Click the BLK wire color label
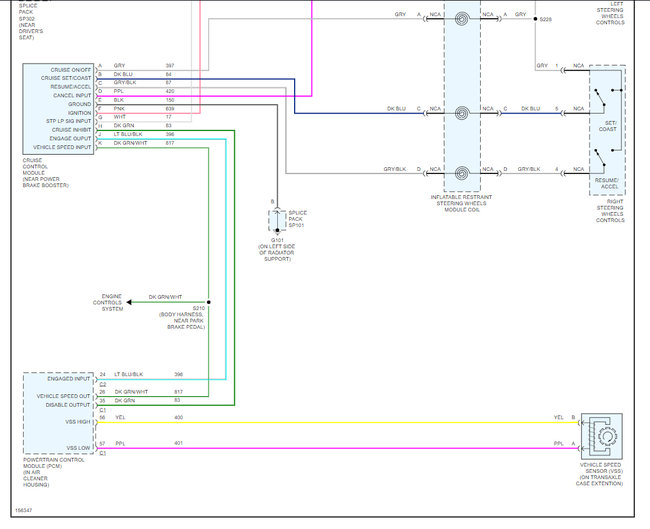Screen dimensions: 650x529 (119, 100)
